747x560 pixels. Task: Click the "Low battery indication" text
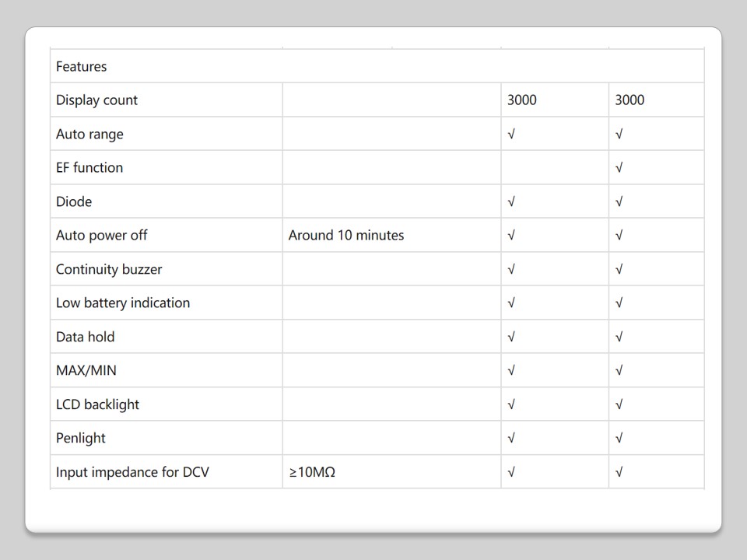pyautogui.click(x=123, y=303)
